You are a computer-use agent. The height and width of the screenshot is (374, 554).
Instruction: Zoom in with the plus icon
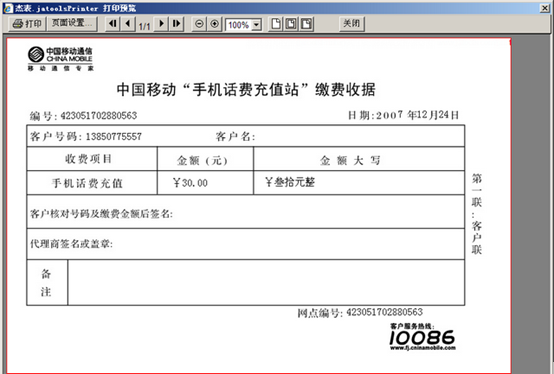[x=214, y=24]
